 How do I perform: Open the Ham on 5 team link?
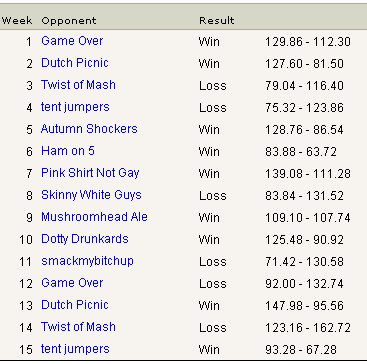[x=68, y=151]
